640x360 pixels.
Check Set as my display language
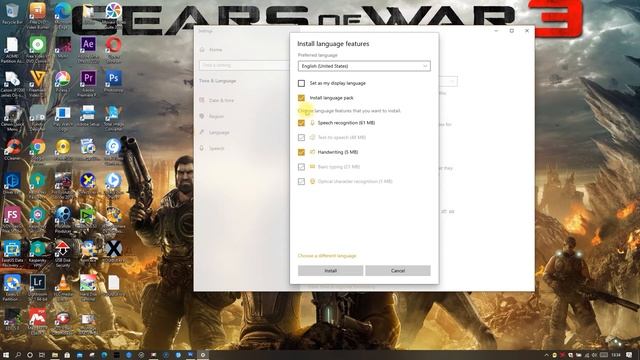click(x=301, y=83)
